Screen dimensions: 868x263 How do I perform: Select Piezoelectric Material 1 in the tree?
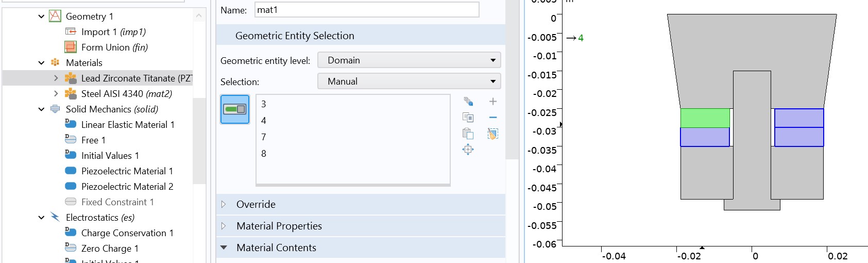127,171
